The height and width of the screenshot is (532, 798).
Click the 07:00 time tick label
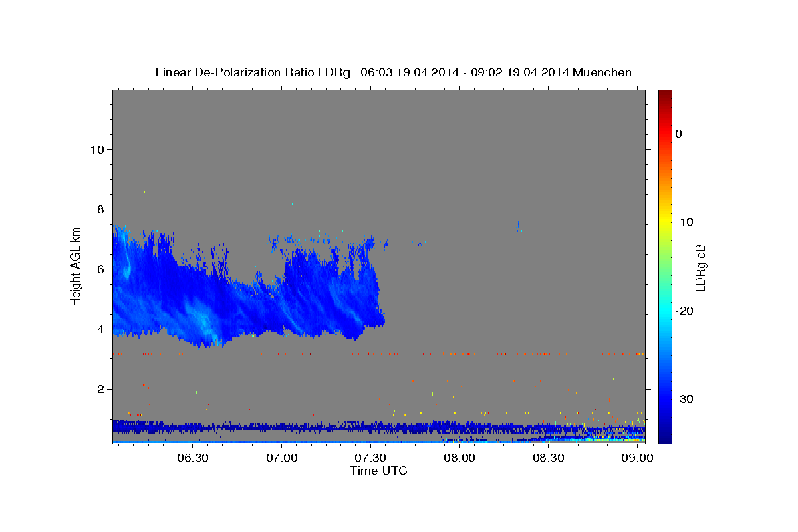coord(281,458)
